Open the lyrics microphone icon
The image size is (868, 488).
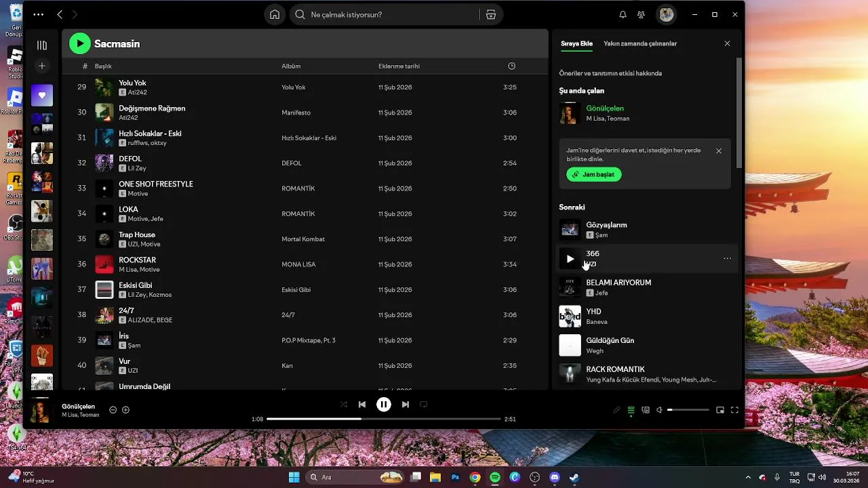[616, 410]
